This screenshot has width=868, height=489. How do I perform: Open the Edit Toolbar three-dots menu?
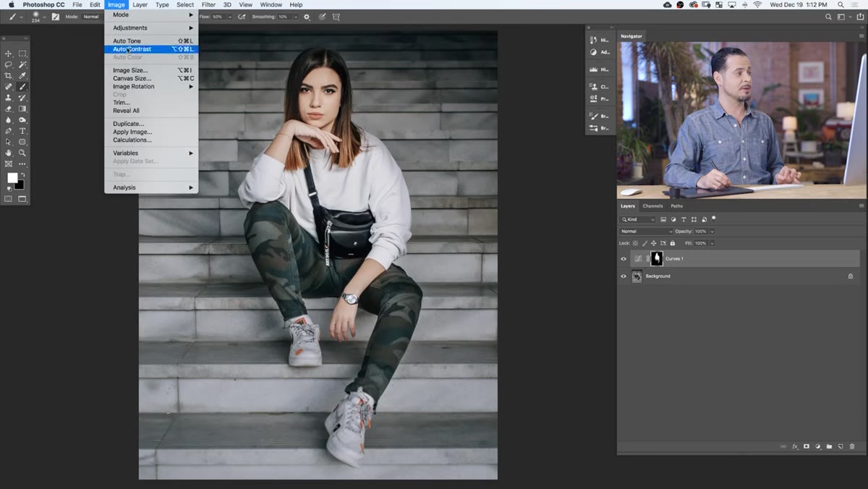[x=22, y=164]
